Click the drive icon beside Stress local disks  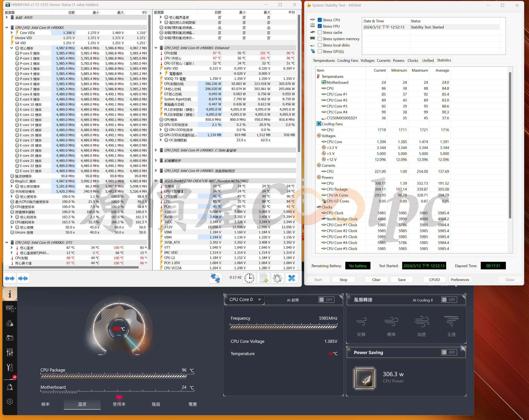(x=313, y=45)
